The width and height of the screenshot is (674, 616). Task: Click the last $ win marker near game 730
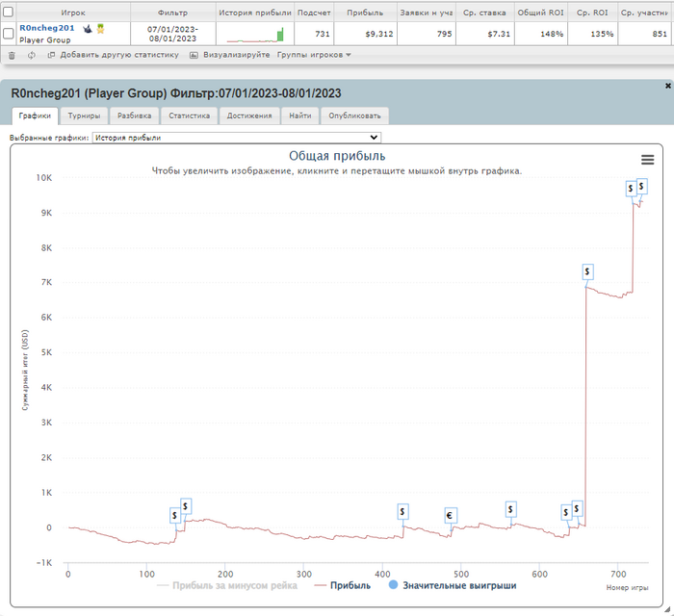pos(641,186)
